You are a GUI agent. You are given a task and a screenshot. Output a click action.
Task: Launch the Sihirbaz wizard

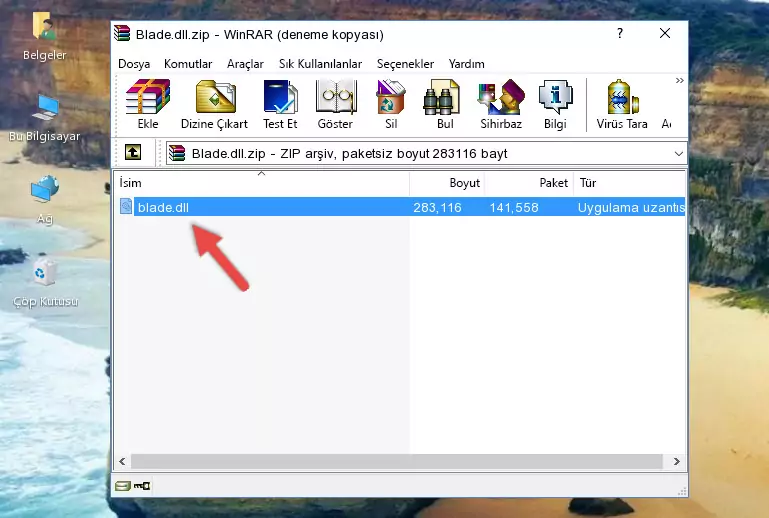pyautogui.click(x=501, y=104)
